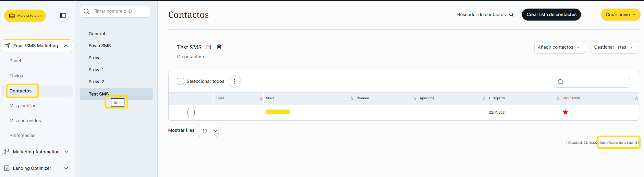Image resolution: width=644 pixels, height=177 pixels.
Task: Open the three-dot options menu
Action: (235, 81)
